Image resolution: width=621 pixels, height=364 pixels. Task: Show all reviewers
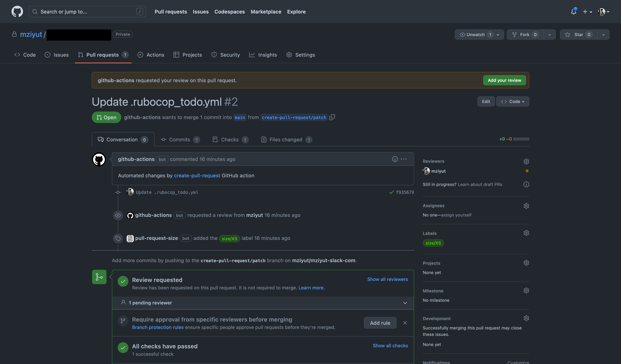pyautogui.click(x=387, y=279)
